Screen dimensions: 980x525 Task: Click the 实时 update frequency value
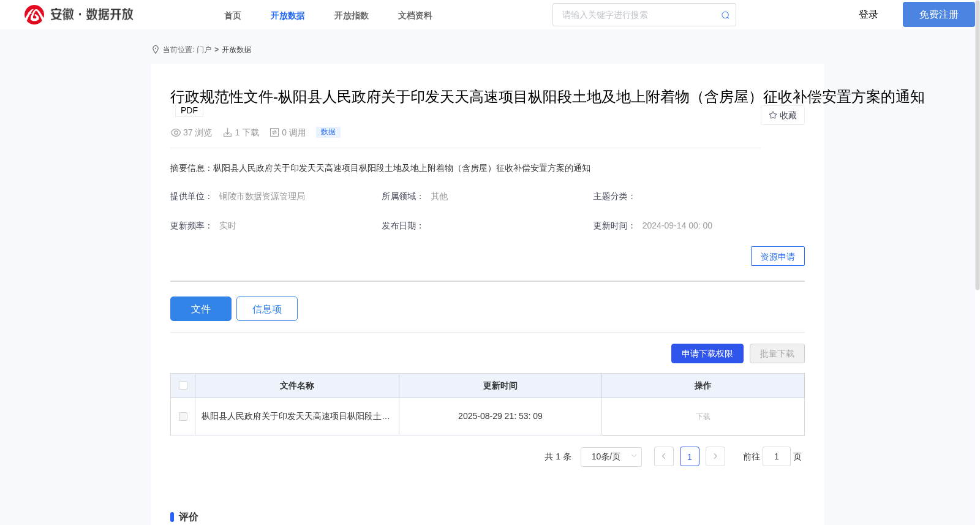(228, 225)
